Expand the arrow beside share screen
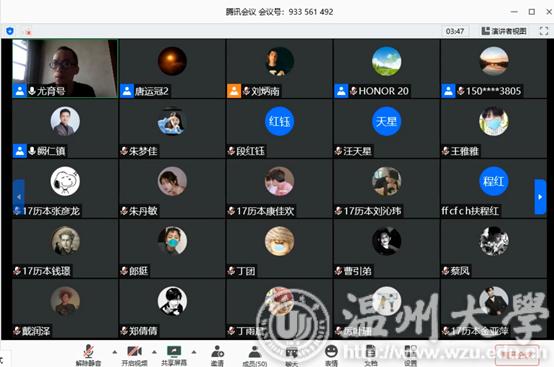 [x=194, y=352]
